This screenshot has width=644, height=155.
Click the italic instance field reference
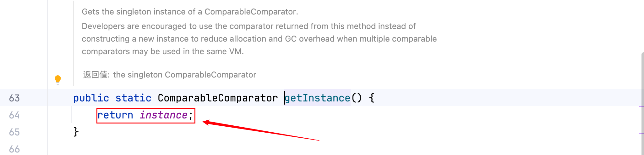coord(163,115)
